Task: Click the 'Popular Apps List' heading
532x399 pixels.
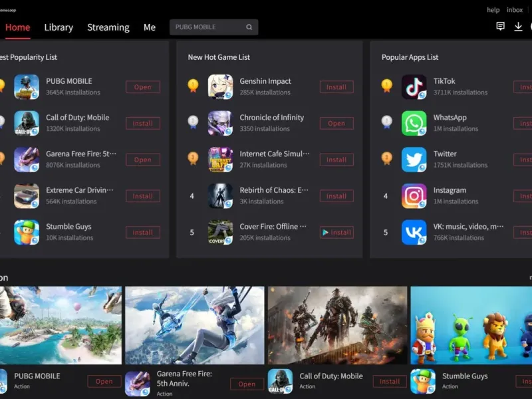Action: point(410,57)
